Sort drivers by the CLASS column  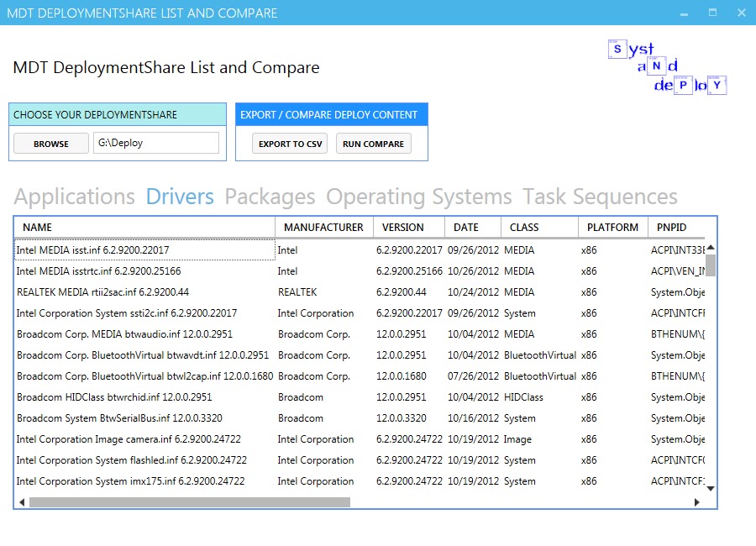tap(538, 227)
